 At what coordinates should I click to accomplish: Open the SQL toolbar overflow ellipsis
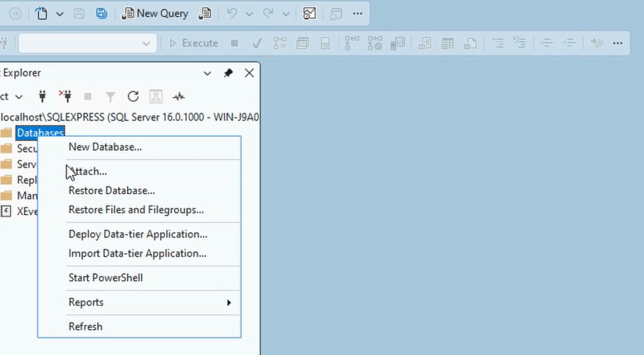617,43
